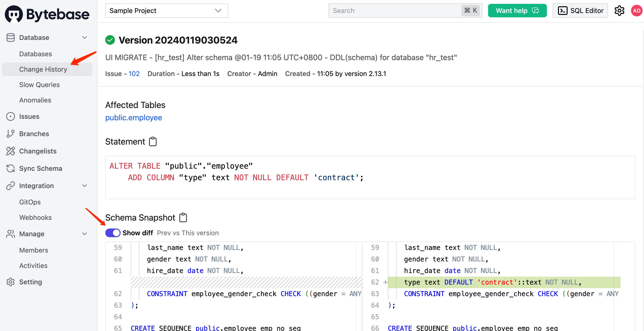Navigate to Issues
This screenshot has height=331, width=644.
pyautogui.click(x=29, y=117)
